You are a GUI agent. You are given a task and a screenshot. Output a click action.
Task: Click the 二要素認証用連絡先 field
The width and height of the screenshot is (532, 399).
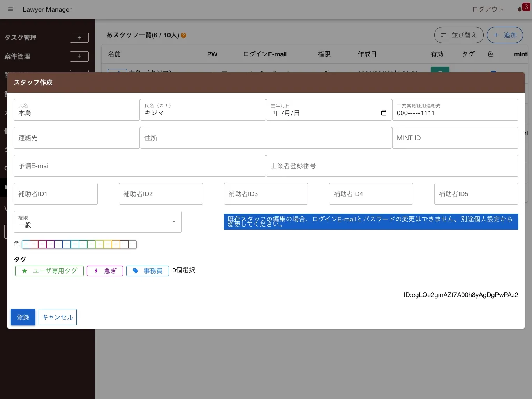pyautogui.click(x=455, y=110)
